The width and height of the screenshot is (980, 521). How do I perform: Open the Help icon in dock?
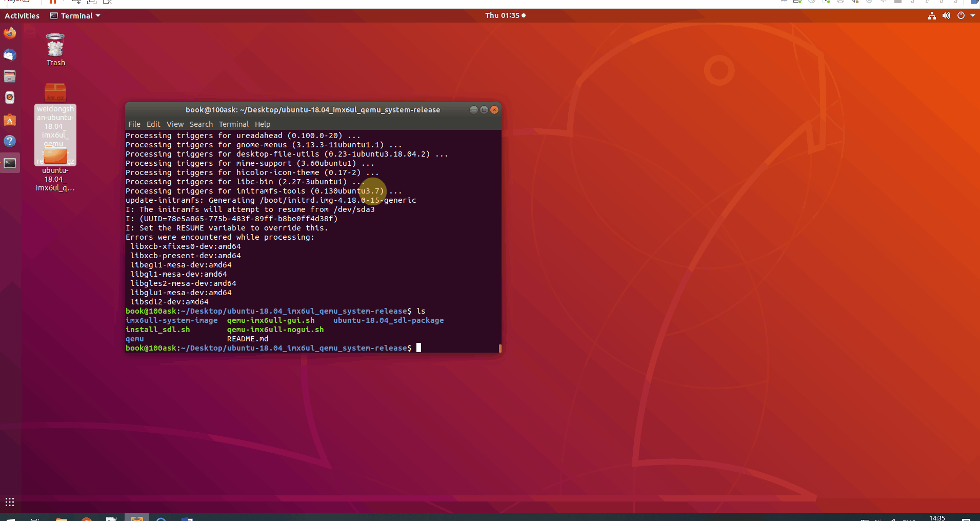pyautogui.click(x=10, y=141)
